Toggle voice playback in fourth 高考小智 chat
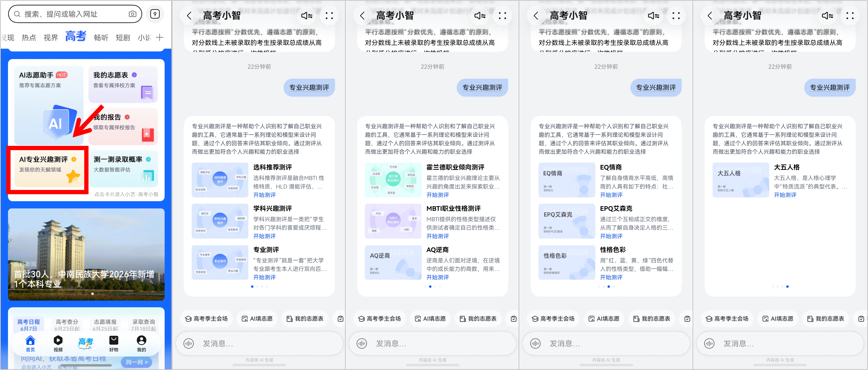The height and width of the screenshot is (370, 868). (x=827, y=16)
